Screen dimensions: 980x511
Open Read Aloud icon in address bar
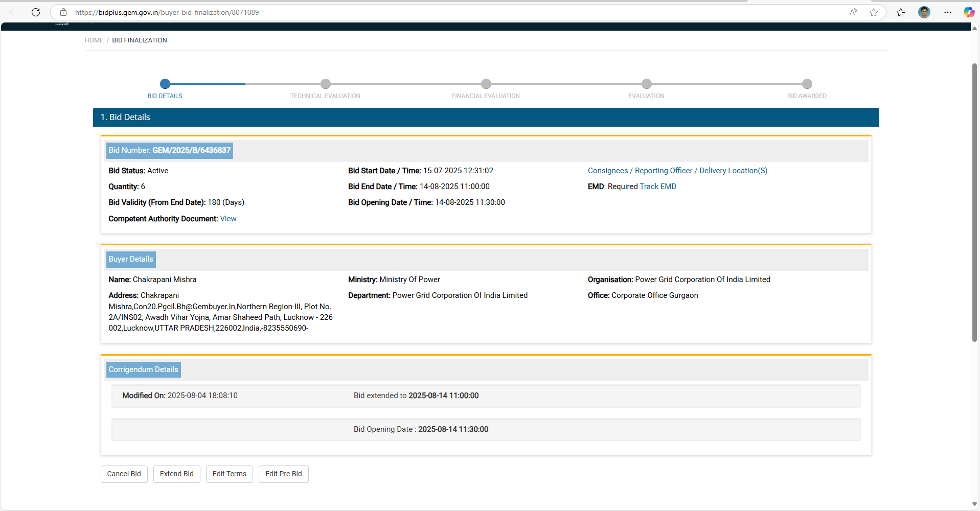coord(853,12)
